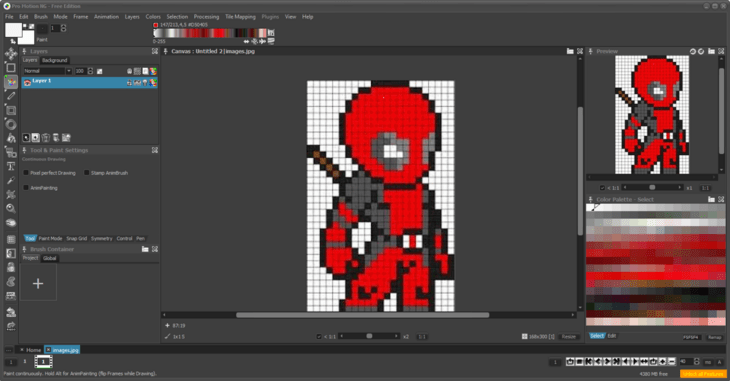Open Preview panel folder icon
Image resolution: width=730 pixels, height=381 pixels.
tap(711, 51)
